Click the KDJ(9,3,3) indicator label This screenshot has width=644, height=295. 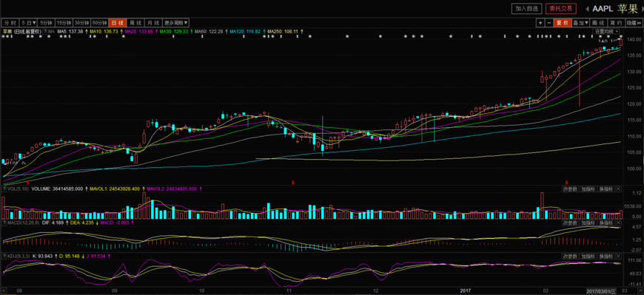19,256
